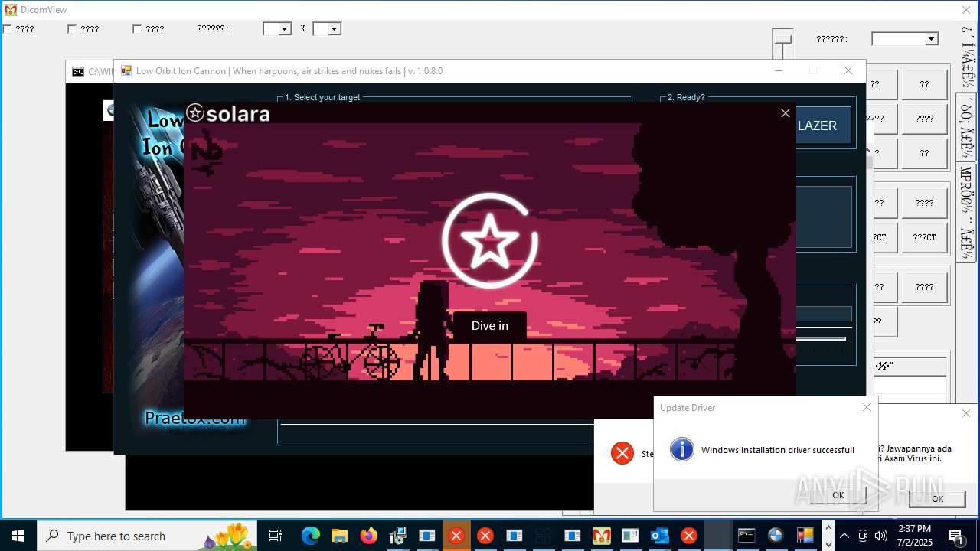Click the taskbar search box
Image resolution: width=980 pixels, height=551 pixels.
coord(148,536)
